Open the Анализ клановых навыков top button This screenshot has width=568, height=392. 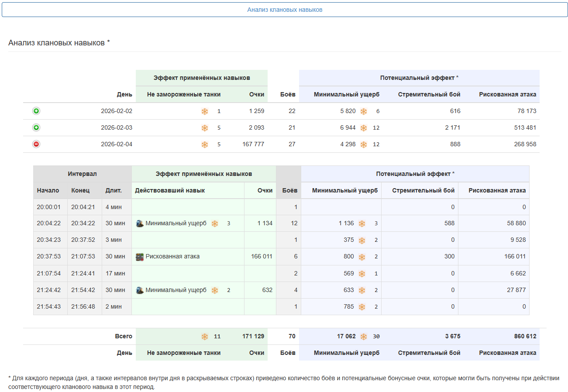coord(285,10)
